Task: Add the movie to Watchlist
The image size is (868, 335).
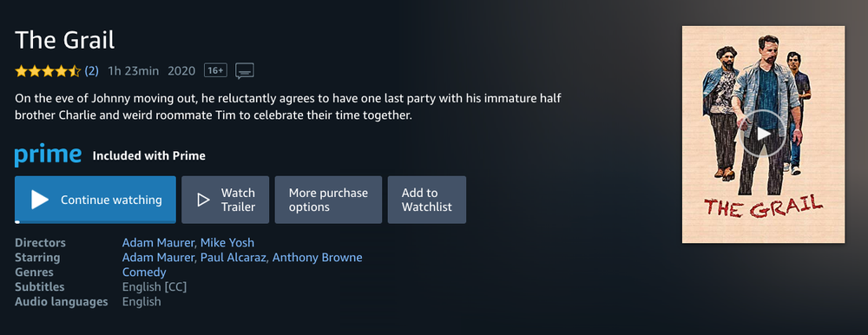Action: [427, 200]
